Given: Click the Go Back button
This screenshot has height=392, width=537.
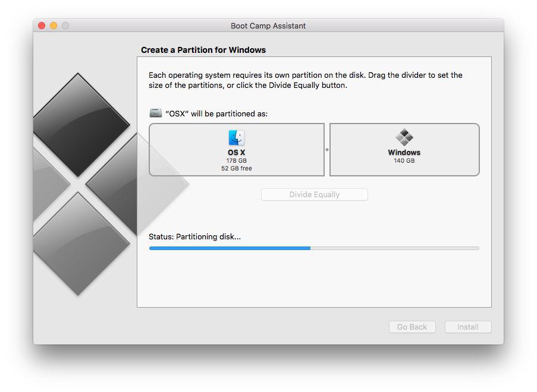Looking at the screenshot, I should tap(412, 327).
